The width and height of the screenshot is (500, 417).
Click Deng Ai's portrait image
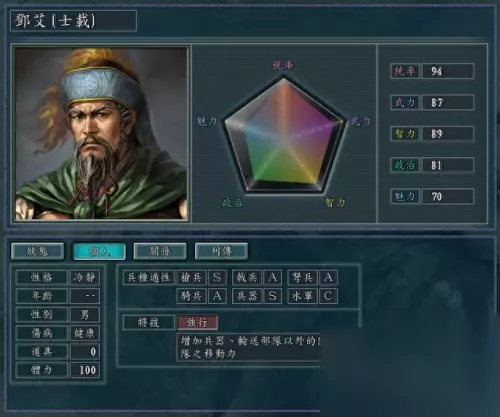pyautogui.click(x=101, y=133)
